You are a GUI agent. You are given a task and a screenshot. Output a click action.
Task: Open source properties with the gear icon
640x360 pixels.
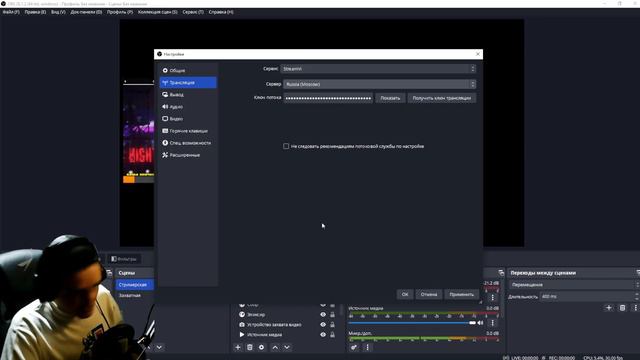(262, 347)
